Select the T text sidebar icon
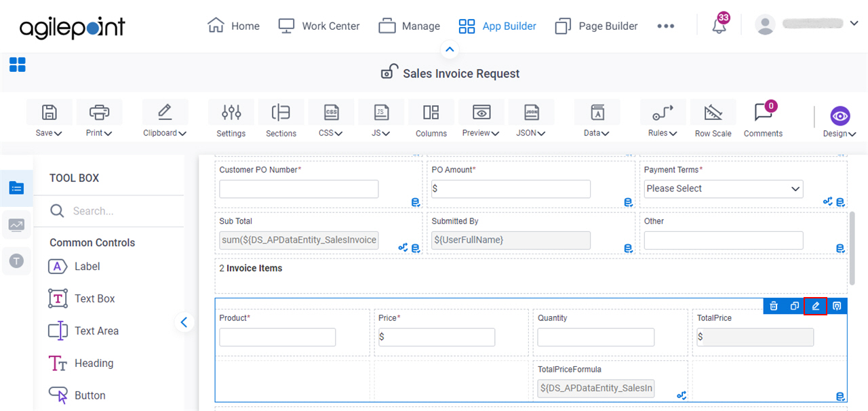Viewport: 868px width, 411px height. pos(16,260)
